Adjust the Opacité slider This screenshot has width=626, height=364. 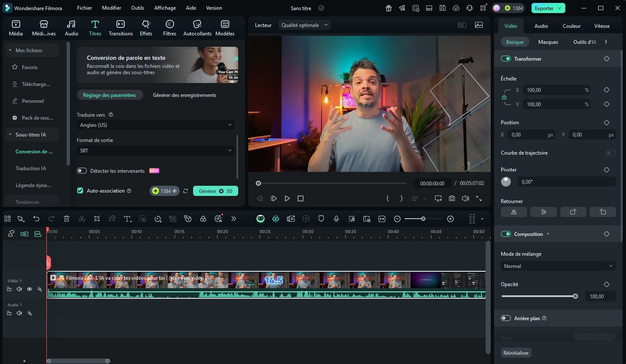(x=539, y=296)
